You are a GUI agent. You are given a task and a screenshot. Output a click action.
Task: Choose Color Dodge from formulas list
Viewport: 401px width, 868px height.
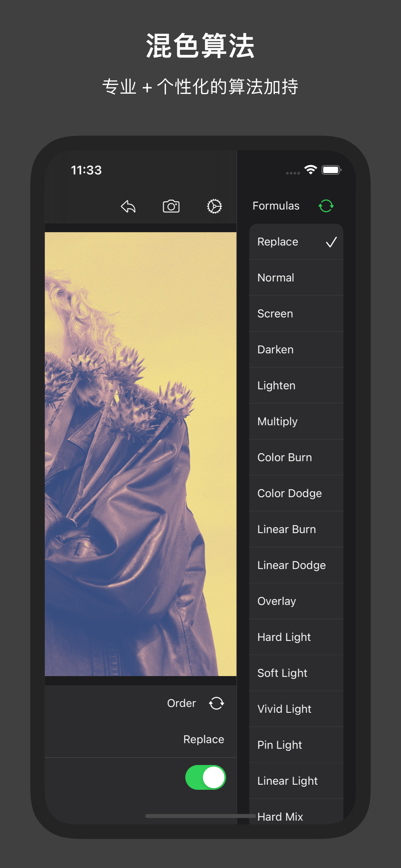tap(296, 493)
